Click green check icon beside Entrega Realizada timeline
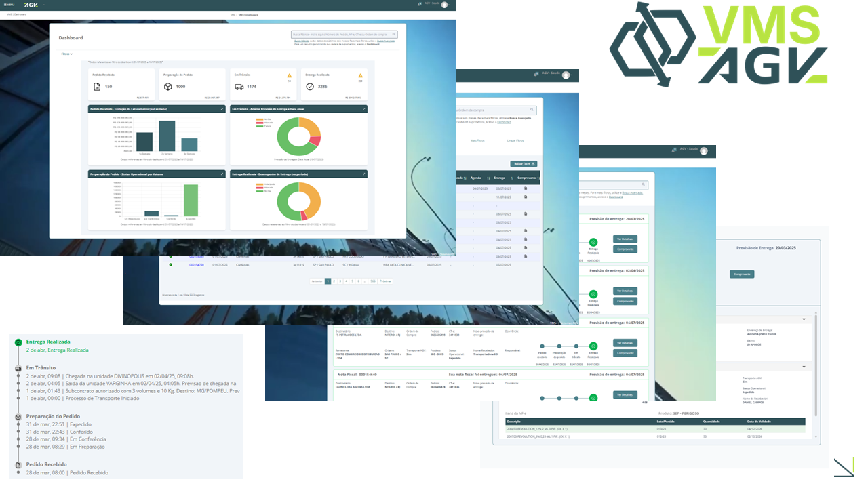868x488 pixels. click(x=18, y=342)
